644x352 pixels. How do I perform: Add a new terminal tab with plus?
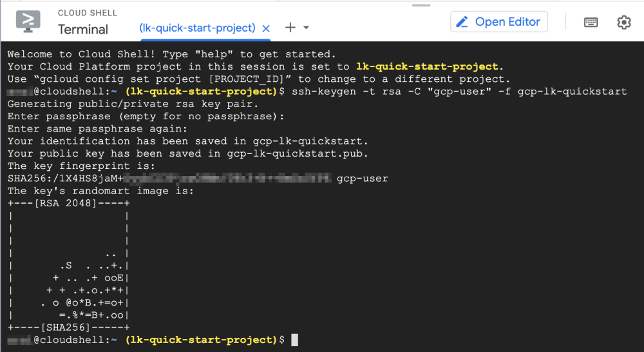[x=290, y=28]
